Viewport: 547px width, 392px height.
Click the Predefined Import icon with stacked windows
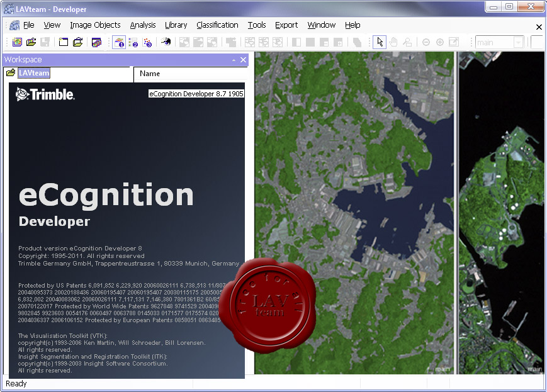click(96, 43)
